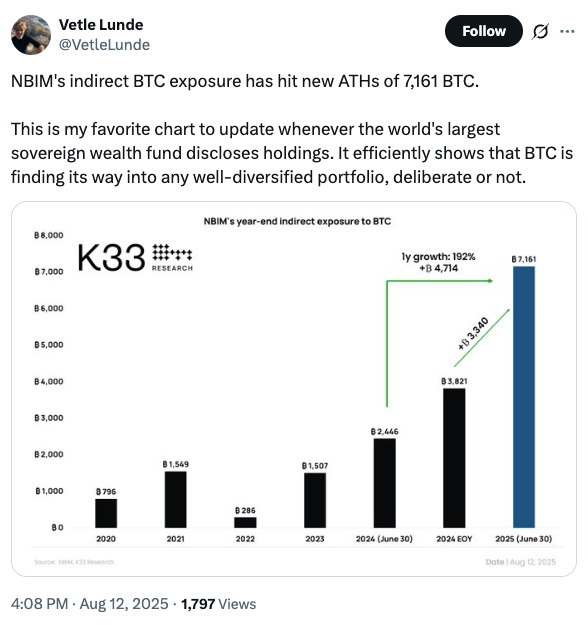Click the K33 Research logo in chart

click(135, 258)
